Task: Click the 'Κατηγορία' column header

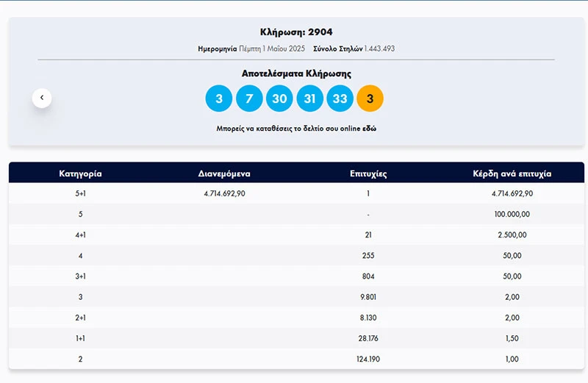Action: [80, 174]
